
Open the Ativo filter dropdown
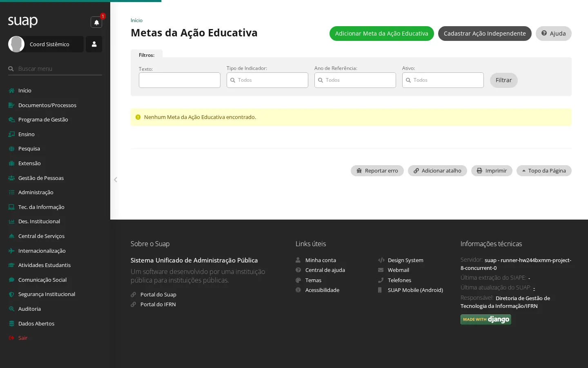(443, 80)
